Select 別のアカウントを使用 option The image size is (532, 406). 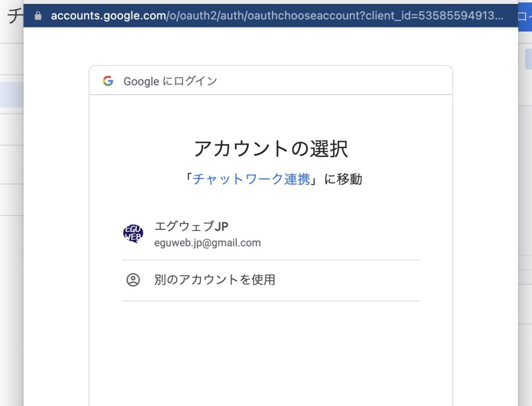pyautogui.click(x=215, y=280)
